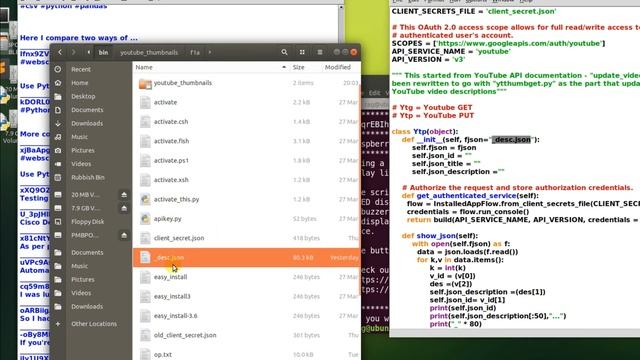640x360 pixels.
Task: Click the browser window's vertical scrollbar
Action: tap(341, 24)
